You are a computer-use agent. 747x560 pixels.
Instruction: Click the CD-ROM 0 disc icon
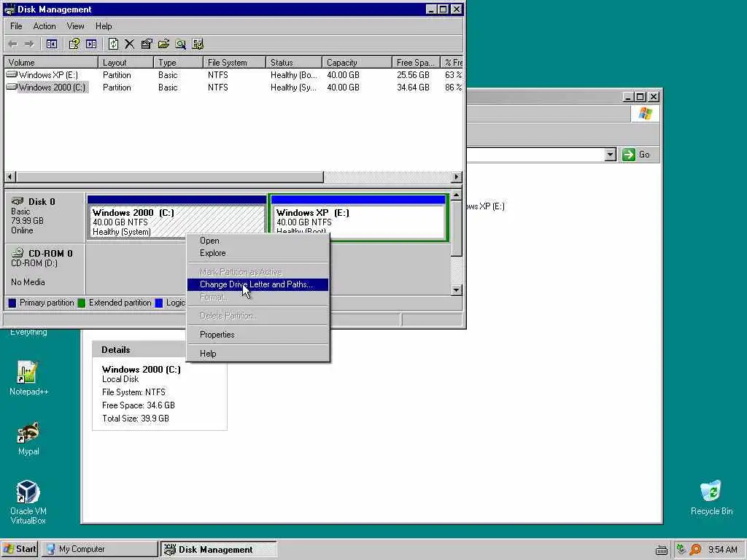pyautogui.click(x=18, y=253)
